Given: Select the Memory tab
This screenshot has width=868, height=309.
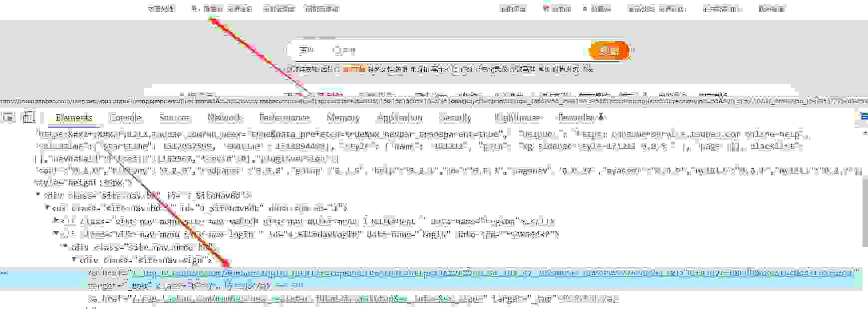Looking at the screenshot, I should coord(343,118).
